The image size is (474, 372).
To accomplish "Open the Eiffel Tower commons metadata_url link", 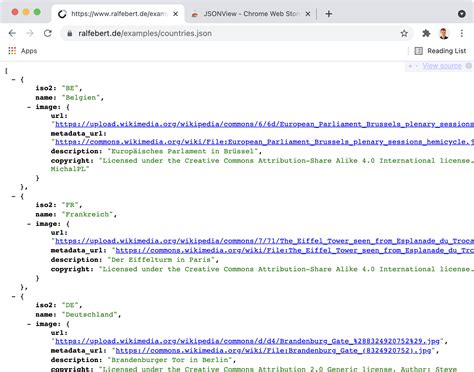I will click(x=295, y=250).
